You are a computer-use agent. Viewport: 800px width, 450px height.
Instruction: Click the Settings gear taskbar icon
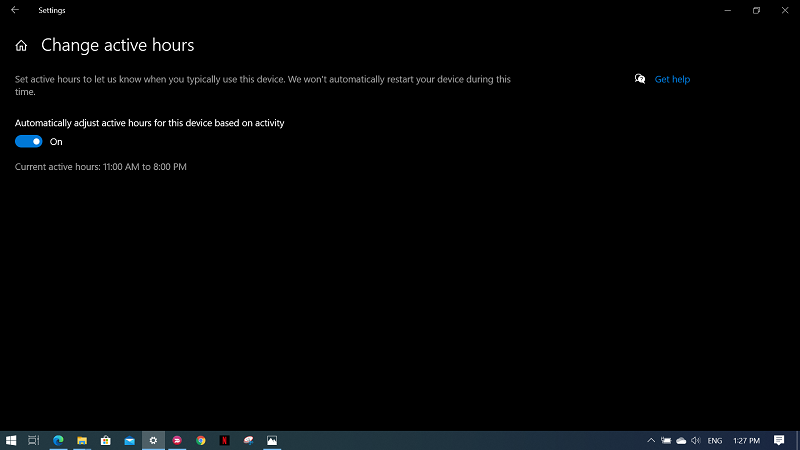click(x=153, y=440)
